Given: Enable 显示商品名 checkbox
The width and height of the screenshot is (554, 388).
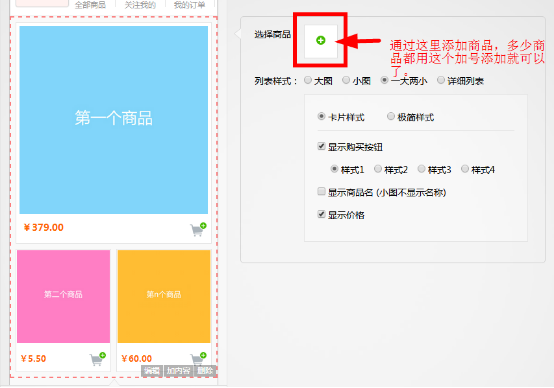Looking at the screenshot, I should click(321, 192).
